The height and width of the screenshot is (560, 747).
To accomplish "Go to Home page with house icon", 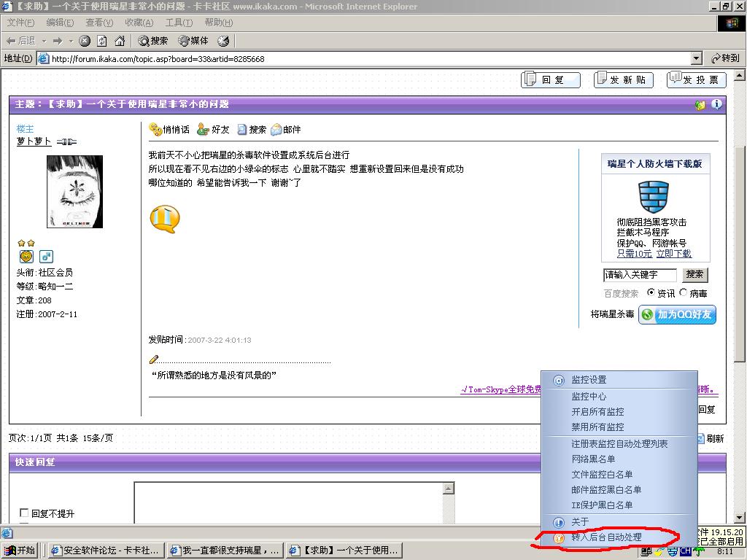I will point(120,41).
